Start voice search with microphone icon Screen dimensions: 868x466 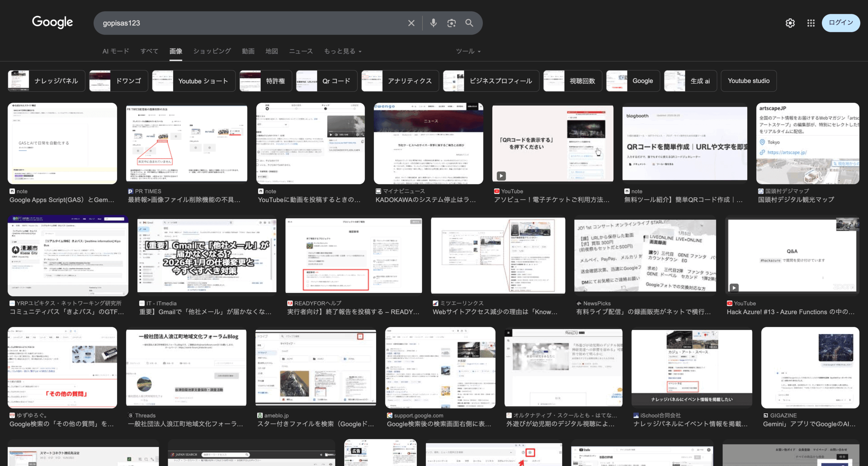point(433,23)
